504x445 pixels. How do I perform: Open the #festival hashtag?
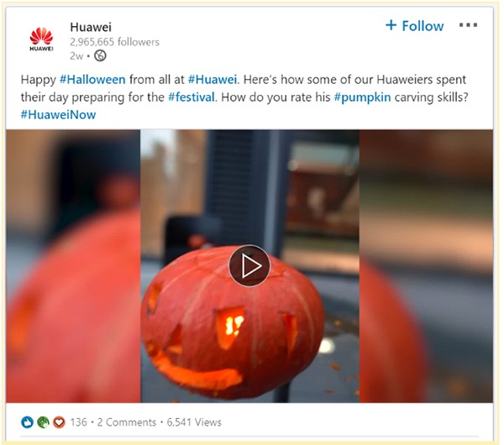[x=192, y=97]
